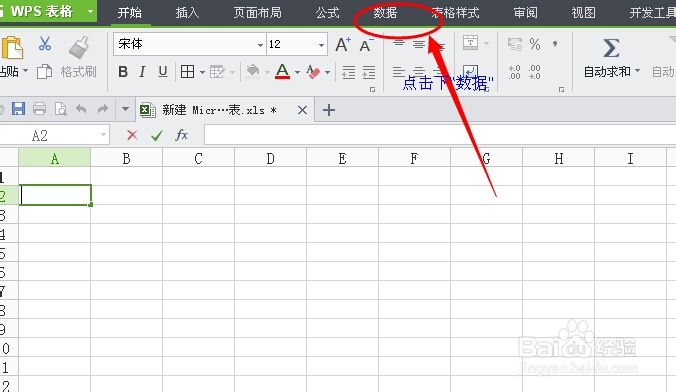Screen dimensions: 676x392
Task: Open the quick access toolbar customize arrow
Action: coord(125,109)
